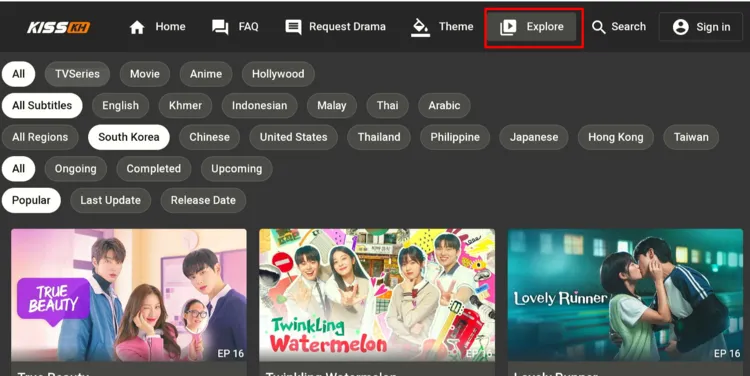Image resolution: width=750 pixels, height=376 pixels.
Task: Choose Malay subtitles filter
Action: click(x=331, y=106)
